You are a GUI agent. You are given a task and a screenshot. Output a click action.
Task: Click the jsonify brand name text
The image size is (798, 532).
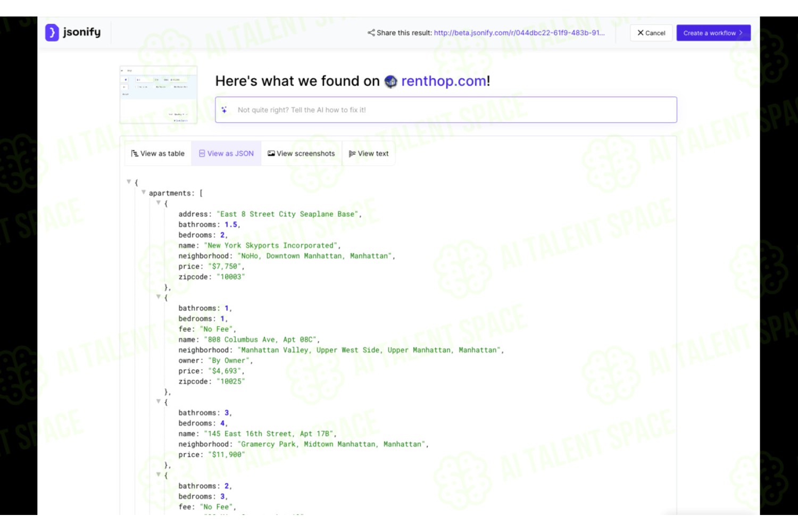point(81,32)
